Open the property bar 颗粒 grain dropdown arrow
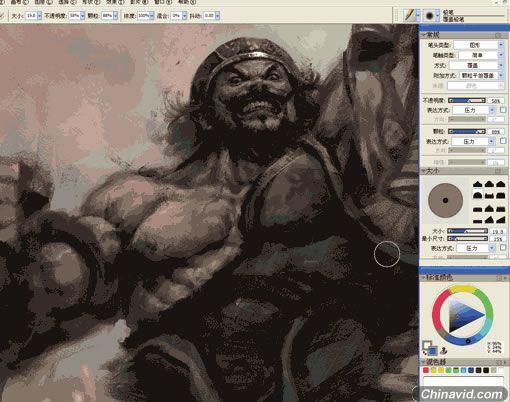This screenshot has height=402, width=510. click(115, 15)
